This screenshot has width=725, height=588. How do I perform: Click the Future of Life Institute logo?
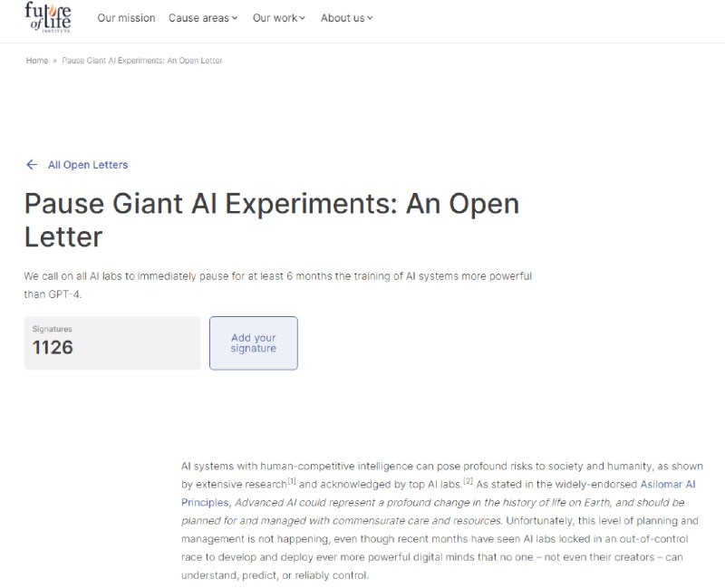tap(48, 17)
